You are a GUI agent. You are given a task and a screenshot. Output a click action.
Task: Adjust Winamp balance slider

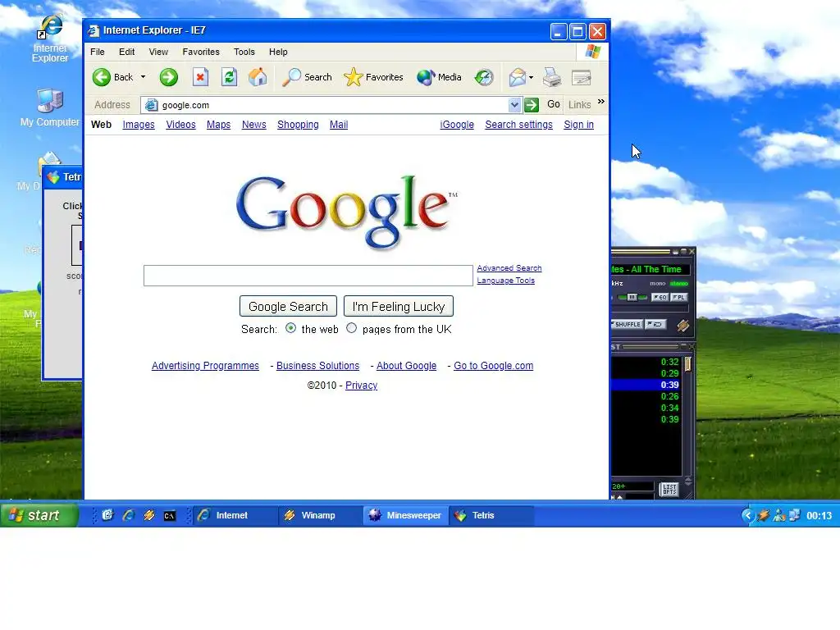[632, 297]
